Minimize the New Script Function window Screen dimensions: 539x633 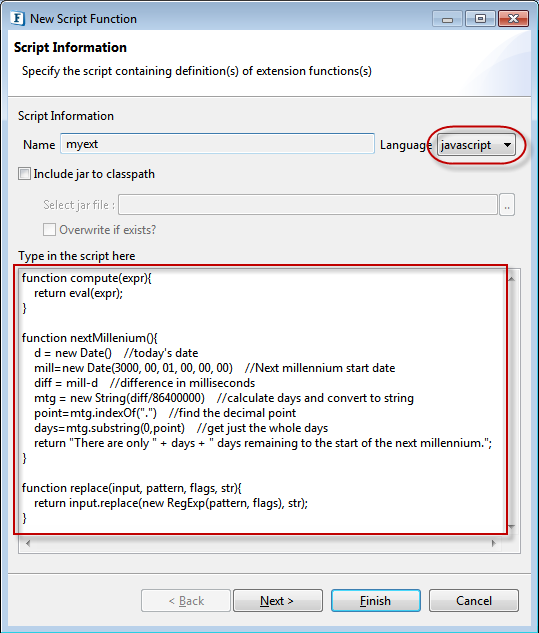447,19
